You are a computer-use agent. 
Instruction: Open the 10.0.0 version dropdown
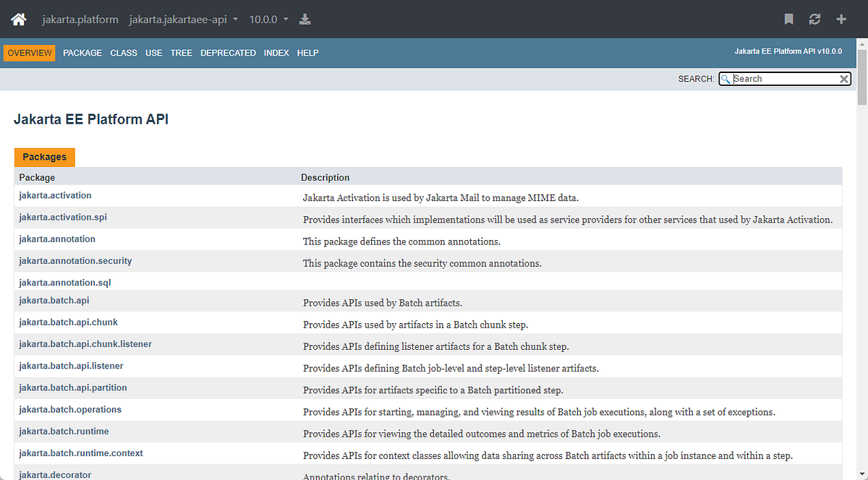[268, 20]
